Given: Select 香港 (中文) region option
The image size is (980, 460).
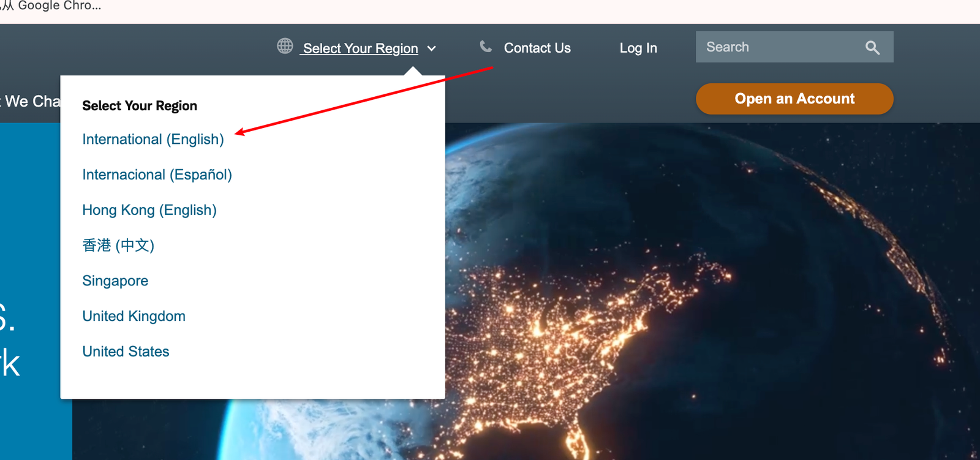Looking at the screenshot, I should [x=118, y=246].
